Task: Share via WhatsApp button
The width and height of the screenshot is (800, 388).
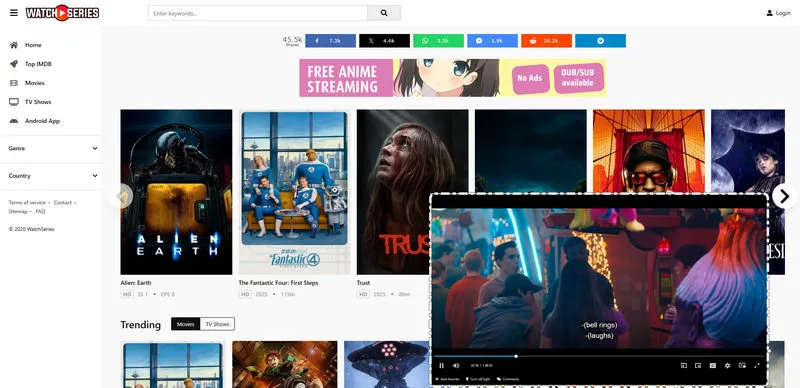Action: tap(438, 41)
